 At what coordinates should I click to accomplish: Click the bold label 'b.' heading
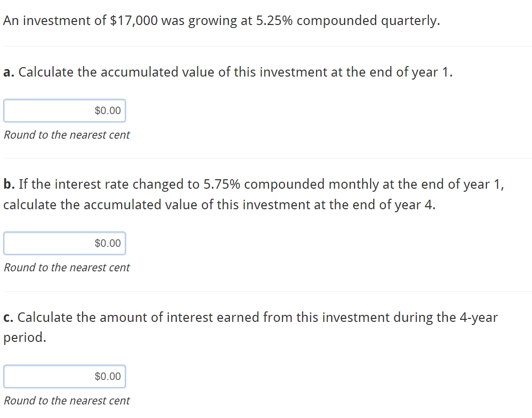(8, 184)
